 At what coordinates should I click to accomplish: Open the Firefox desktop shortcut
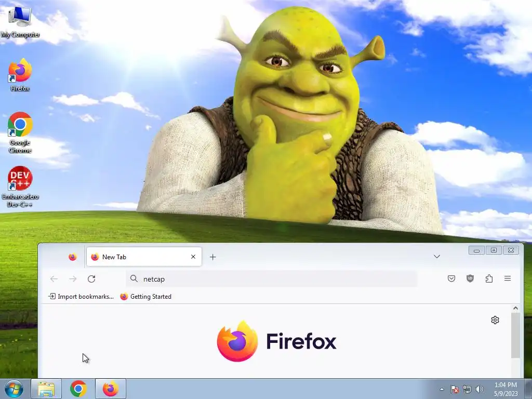(20, 75)
